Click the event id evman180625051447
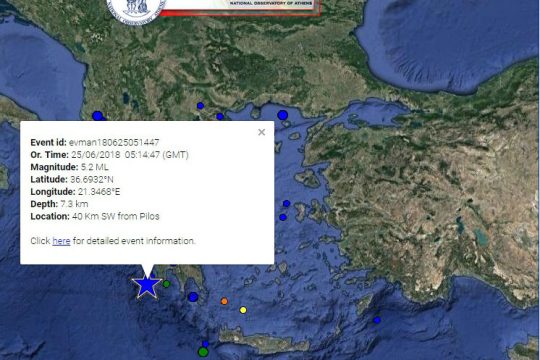This screenshot has height=360, width=540. point(114,142)
